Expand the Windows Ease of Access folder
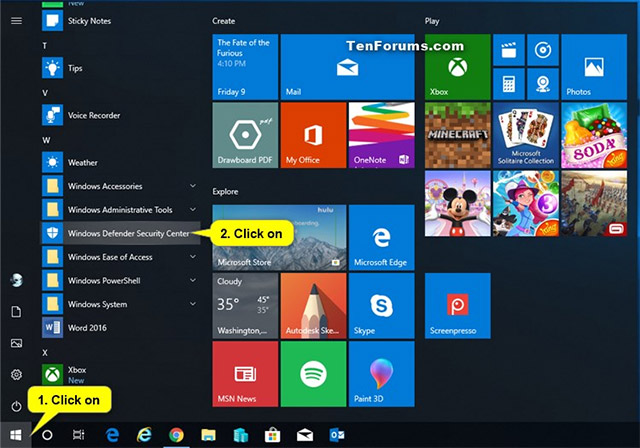The image size is (640, 448). coord(120,257)
